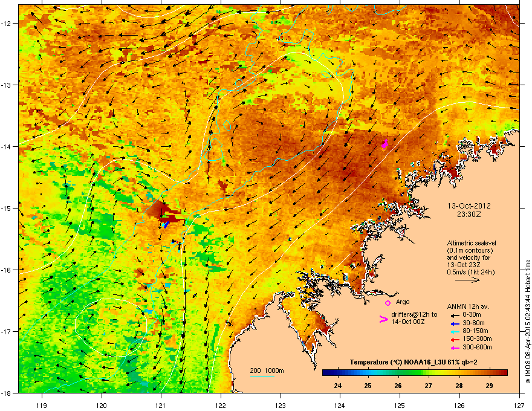Click the 300-600m depth label
532x411 pixels.
click(x=477, y=348)
